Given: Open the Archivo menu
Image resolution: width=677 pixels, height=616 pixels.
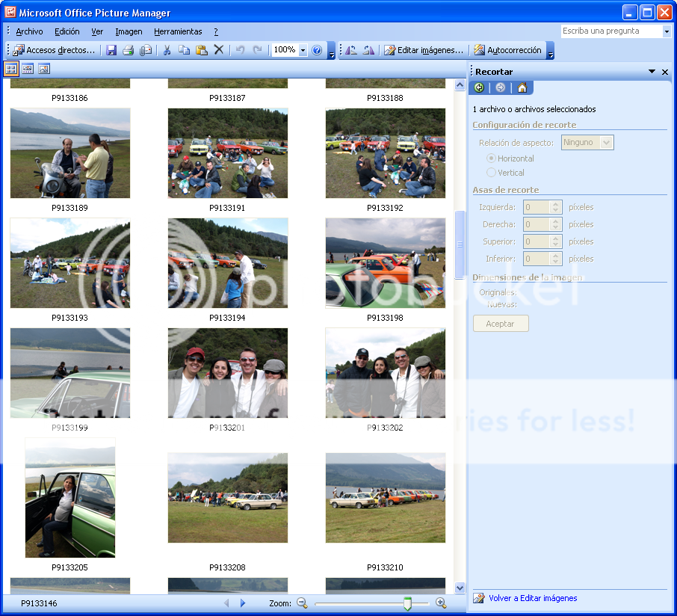Looking at the screenshot, I should [x=29, y=31].
